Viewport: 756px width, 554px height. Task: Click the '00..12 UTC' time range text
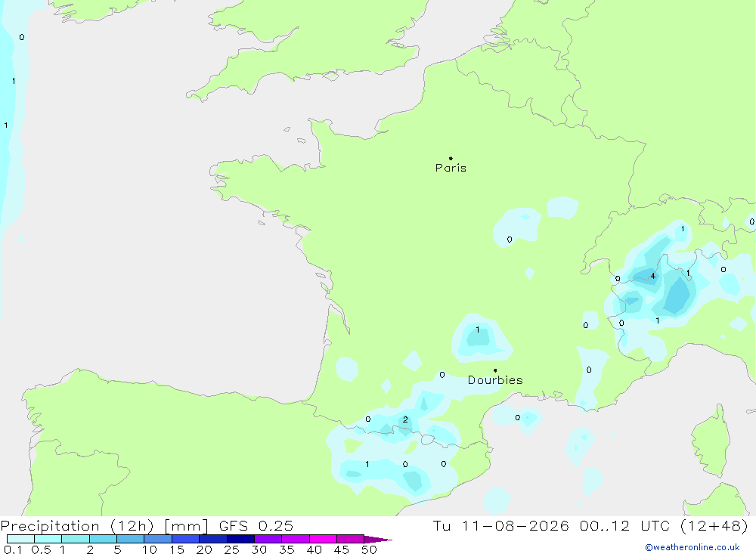point(624,525)
